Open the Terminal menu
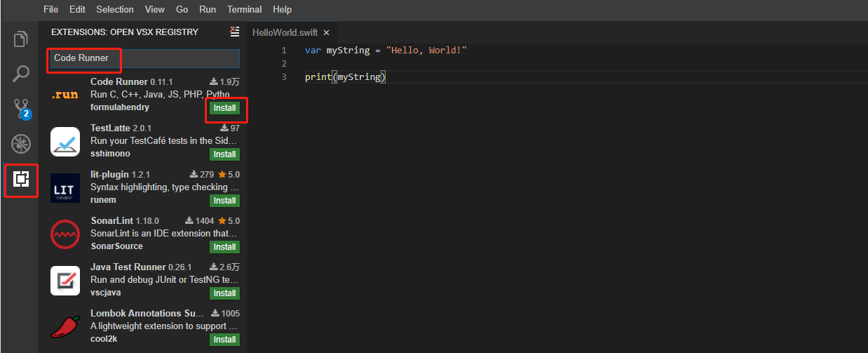Image resolution: width=868 pixels, height=353 pixels. (x=245, y=10)
